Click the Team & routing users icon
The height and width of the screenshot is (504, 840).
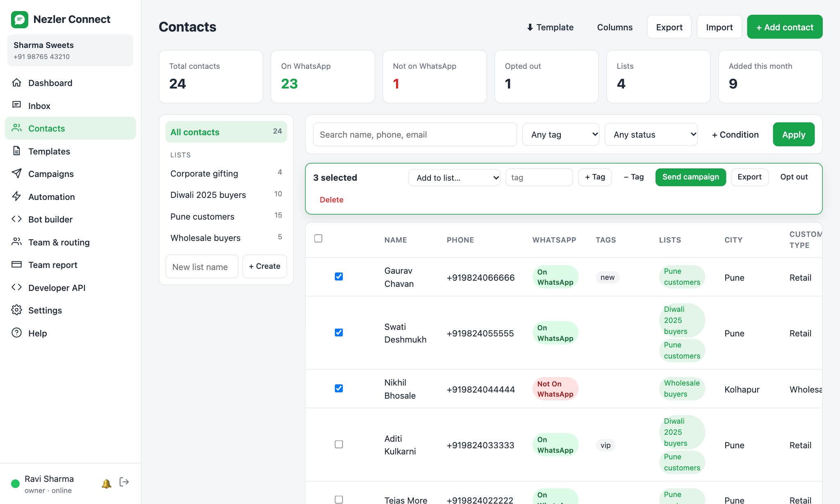click(x=16, y=242)
